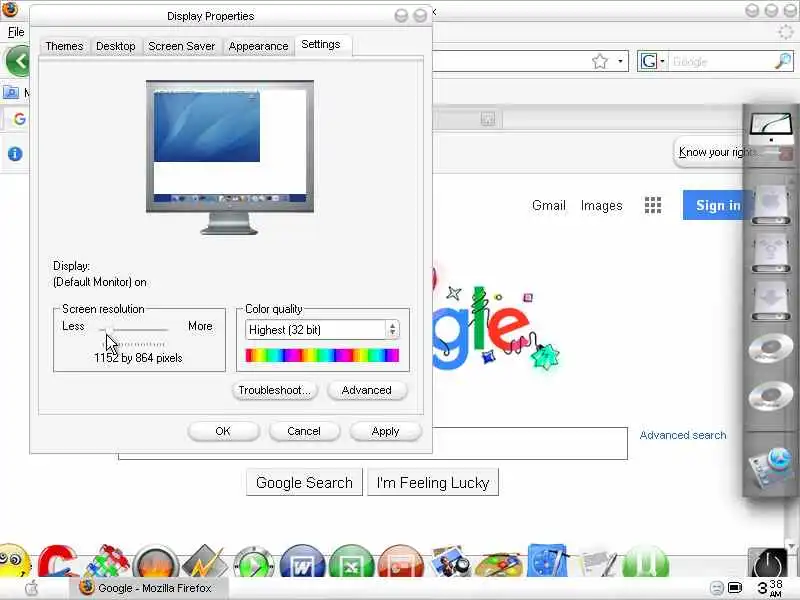800x600 pixels.
Task: Click the Troubleshoot button
Action: (x=274, y=390)
